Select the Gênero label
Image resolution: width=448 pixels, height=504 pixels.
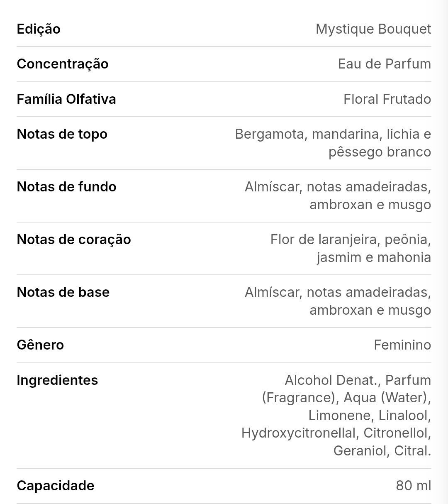tap(40, 345)
